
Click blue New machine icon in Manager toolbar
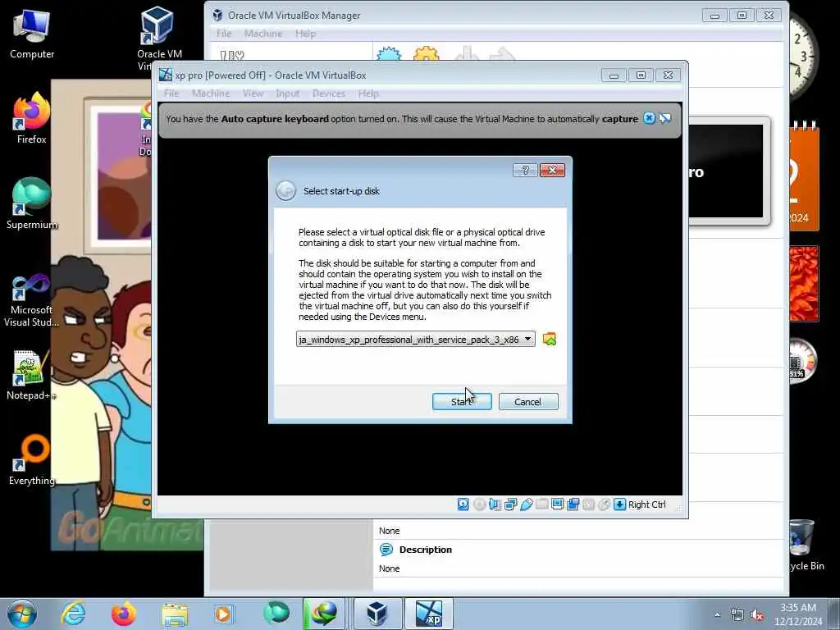tap(389, 54)
